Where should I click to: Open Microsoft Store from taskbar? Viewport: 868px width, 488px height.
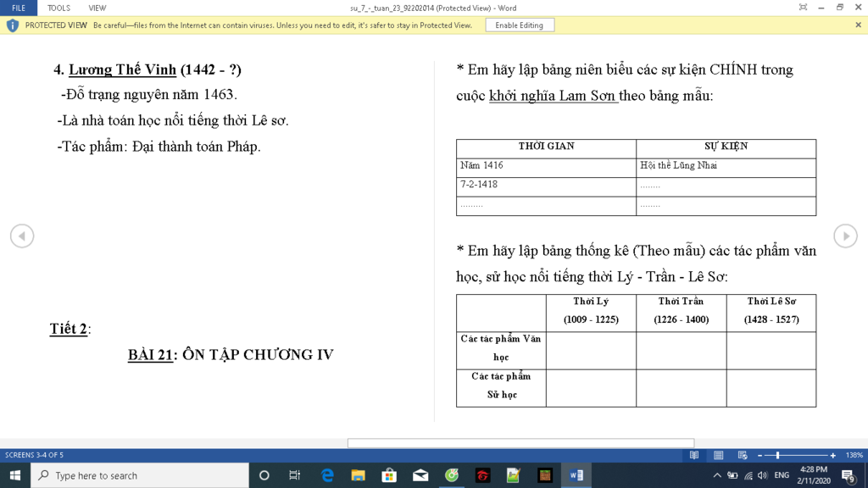(389, 475)
